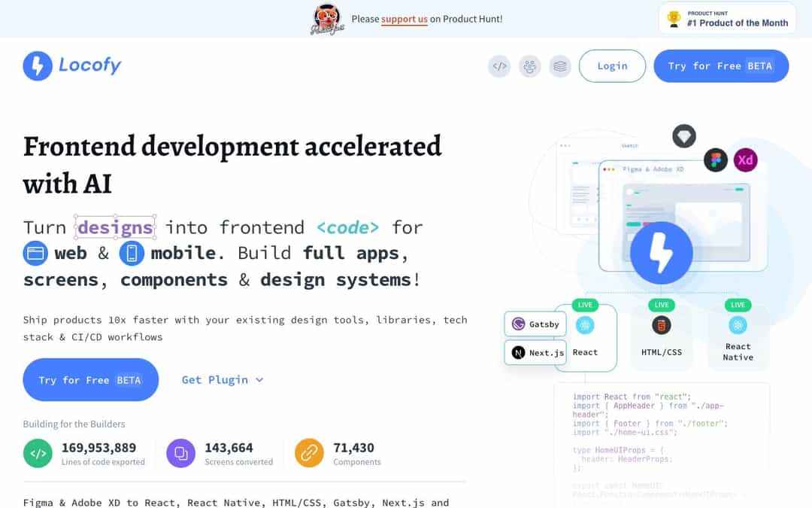Click the Locofy lightning bolt logo

pyautogui.click(x=38, y=66)
